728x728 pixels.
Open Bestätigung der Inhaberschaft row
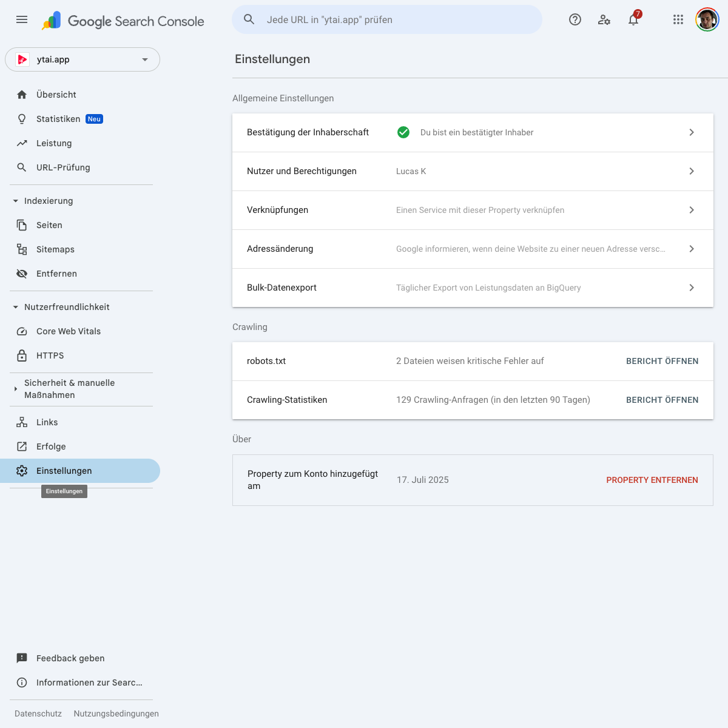[x=473, y=132]
